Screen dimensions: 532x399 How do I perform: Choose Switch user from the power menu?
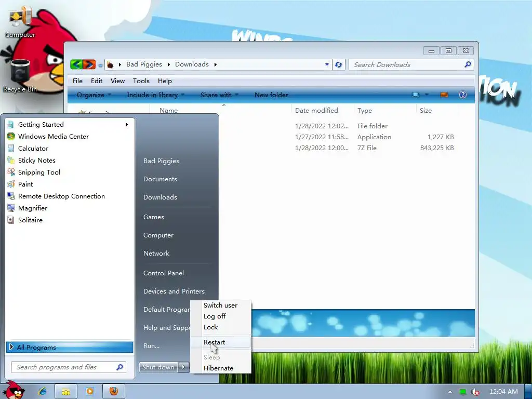pyautogui.click(x=220, y=305)
